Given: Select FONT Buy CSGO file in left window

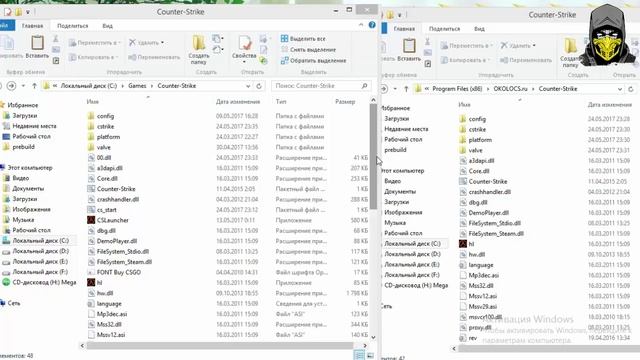Looking at the screenshot, I should click(114, 272).
